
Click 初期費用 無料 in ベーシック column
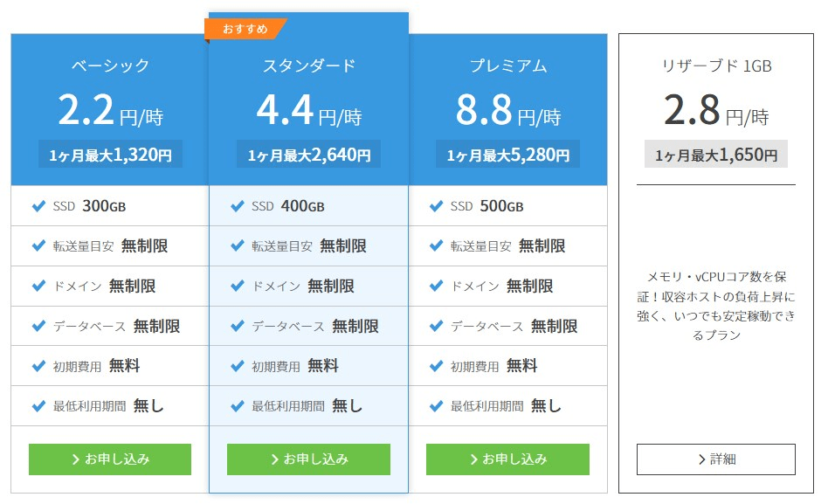[x=96, y=366]
